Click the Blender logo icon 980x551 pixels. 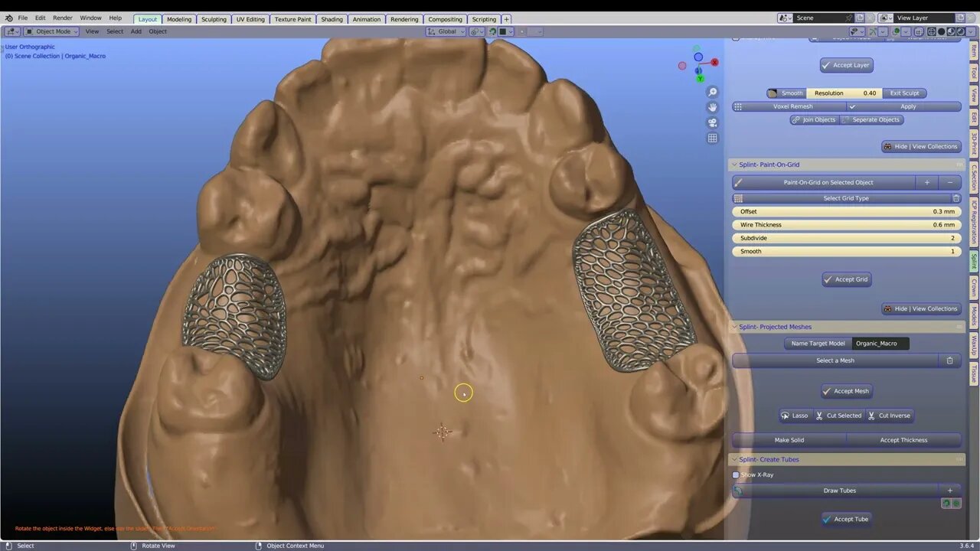click(x=8, y=18)
